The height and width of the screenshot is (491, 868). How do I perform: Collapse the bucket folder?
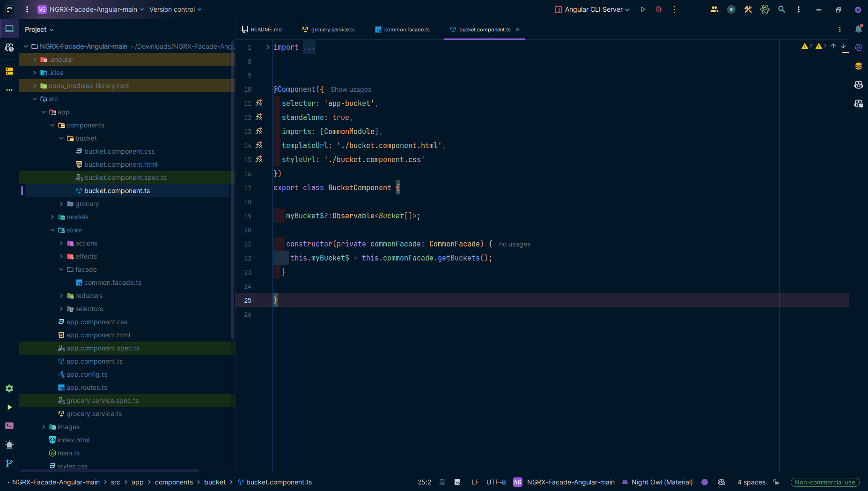coord(61,138)
